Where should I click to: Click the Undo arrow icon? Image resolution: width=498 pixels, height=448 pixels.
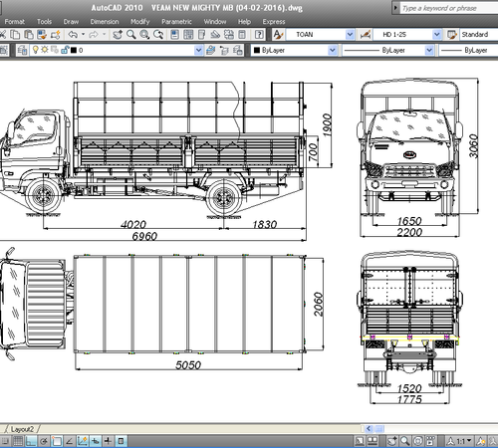click(x=73, y=35)
